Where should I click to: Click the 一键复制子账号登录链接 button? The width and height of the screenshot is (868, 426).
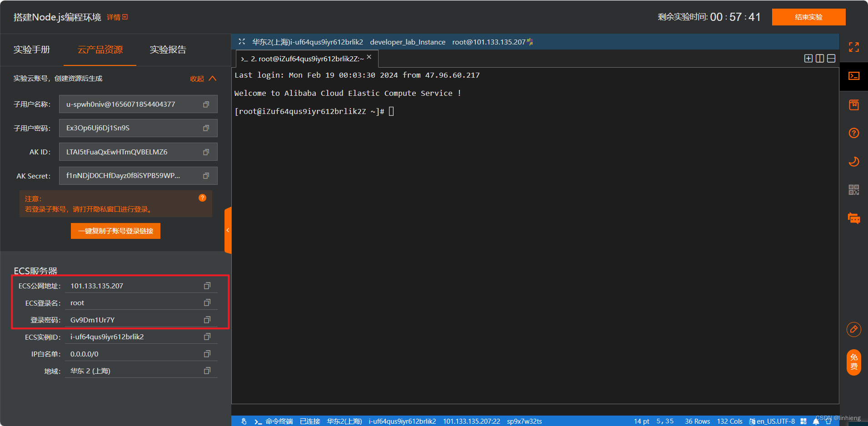(x=115, y=231)
